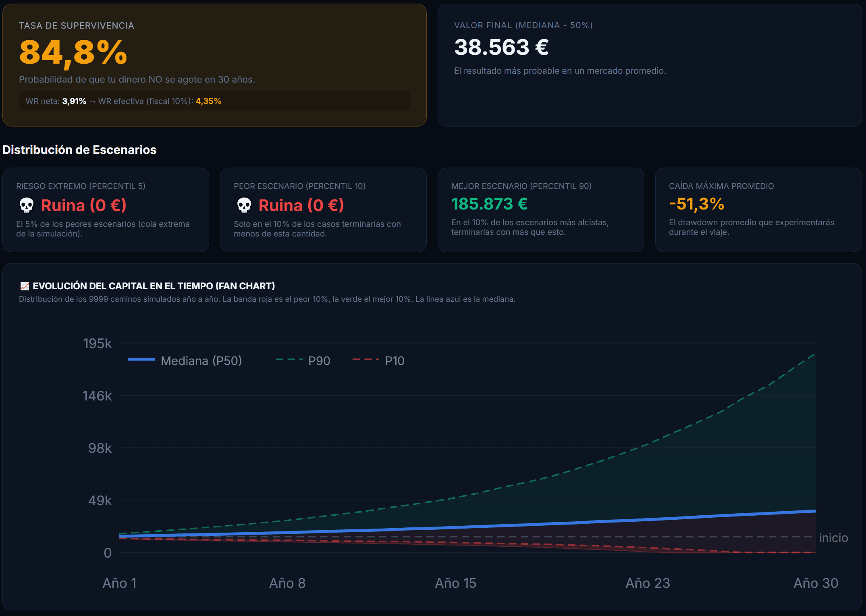Click the 49k y-axis label
This screenshot has width=866, height=616.
coord(100,500)
